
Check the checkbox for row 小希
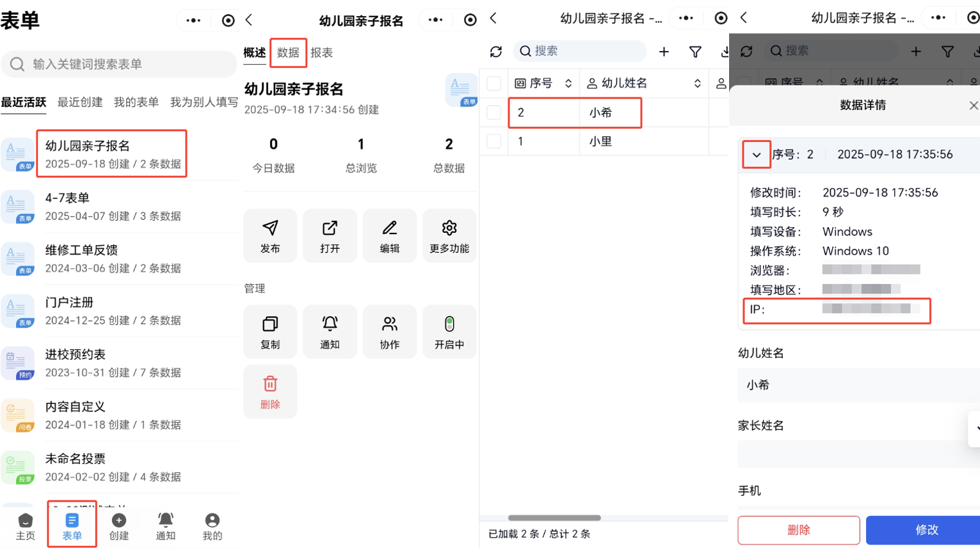[x=494, y=113]
